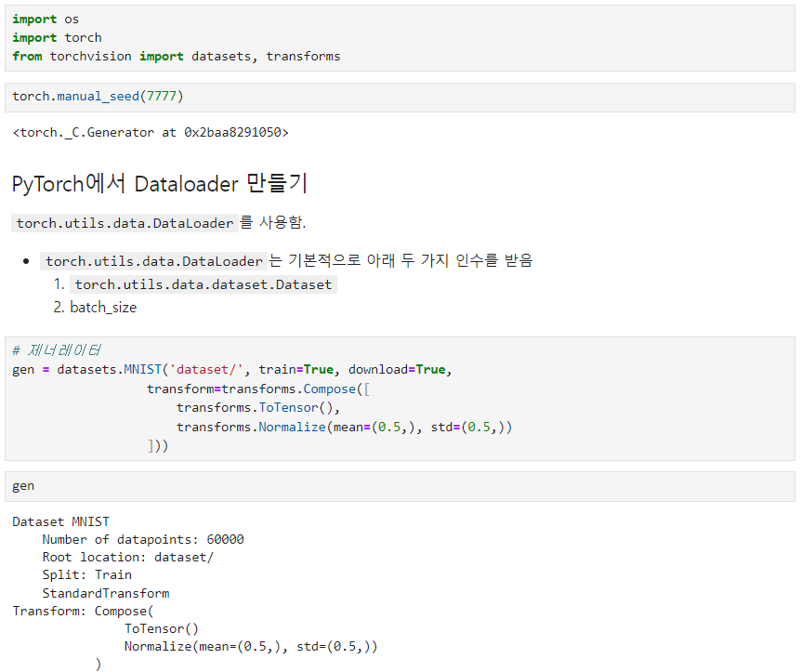The image size is (801, 672).
Task: Click the bullet line ending '인수를 받음'
Action: pyautogui.click(x=286, y=260)
